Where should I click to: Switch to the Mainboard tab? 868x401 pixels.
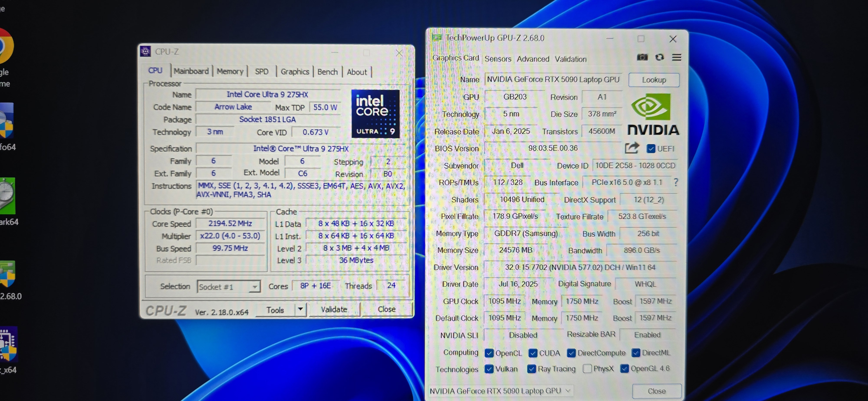click(x=191, y=71)
